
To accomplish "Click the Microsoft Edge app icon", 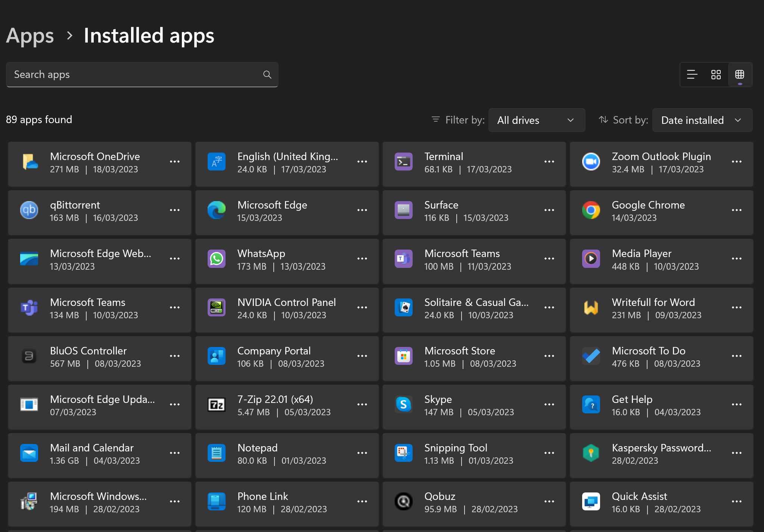I will [217, 210].
